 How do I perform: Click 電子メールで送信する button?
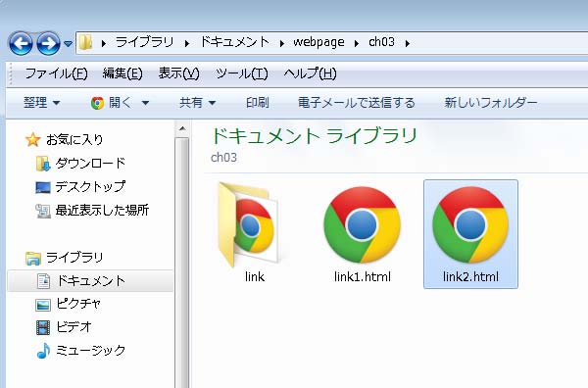pos(357,102)
